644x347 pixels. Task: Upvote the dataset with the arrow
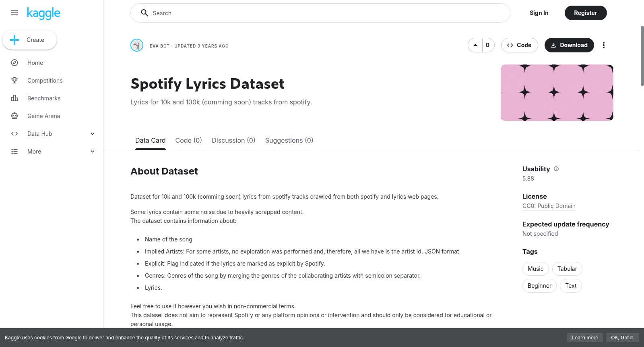point(475,45)
